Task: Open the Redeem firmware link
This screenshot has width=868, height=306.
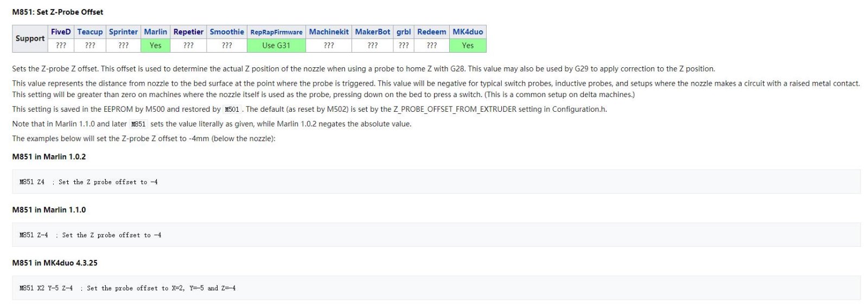Action: [432, 32]
